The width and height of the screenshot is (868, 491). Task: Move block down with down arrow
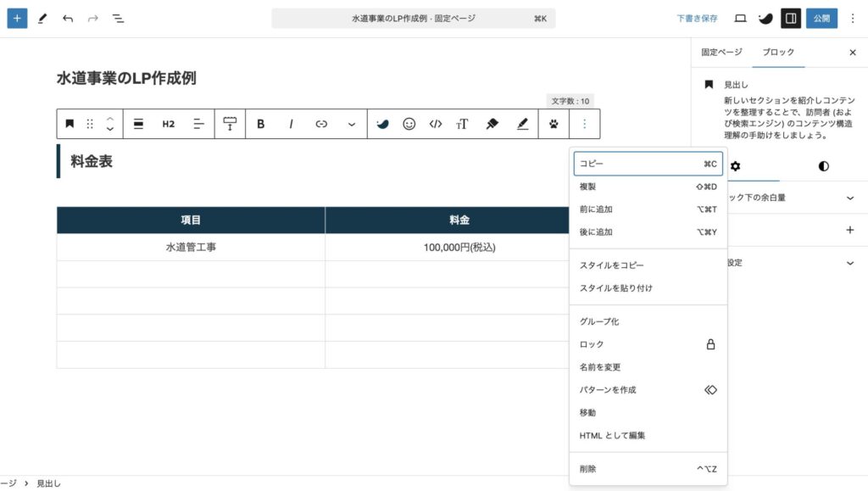(110, 129)
